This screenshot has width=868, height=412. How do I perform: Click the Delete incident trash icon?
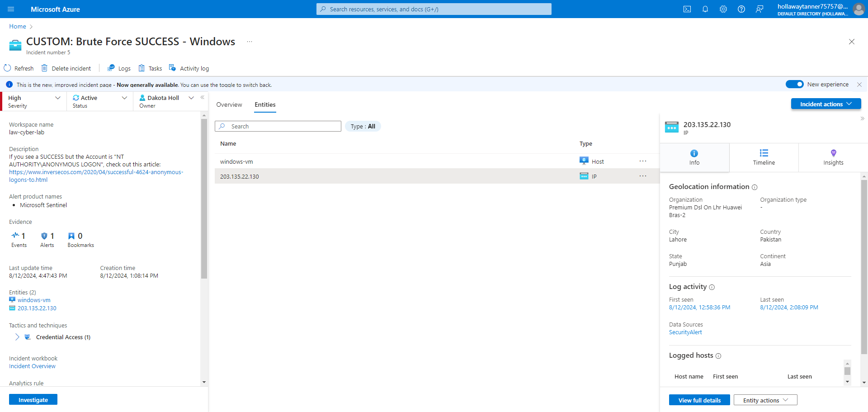click(x=44, y=68)
